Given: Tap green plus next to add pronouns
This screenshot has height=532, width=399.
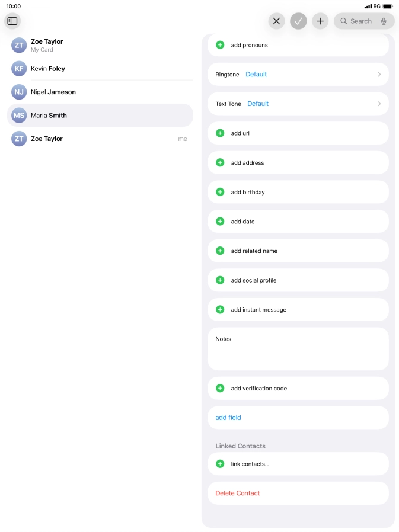Looking at the screenshot, I should pyautogui.click(x=220, y=45).
